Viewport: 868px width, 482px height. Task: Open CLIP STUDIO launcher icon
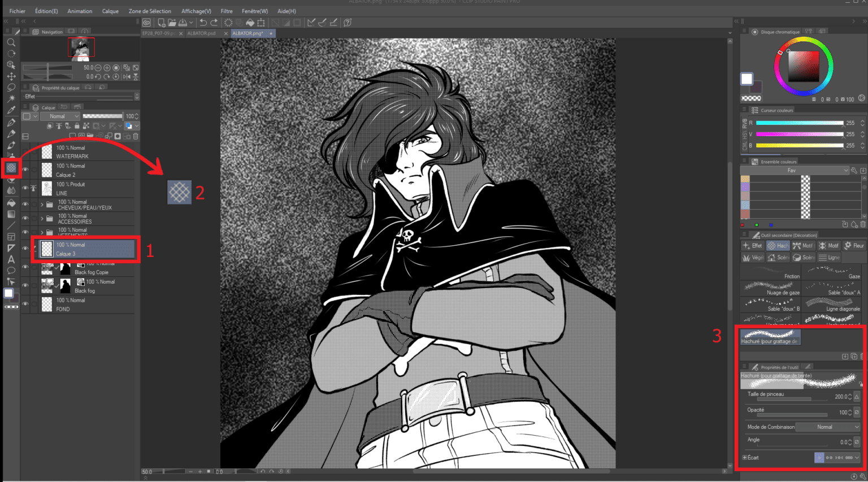tap(147, 23)
